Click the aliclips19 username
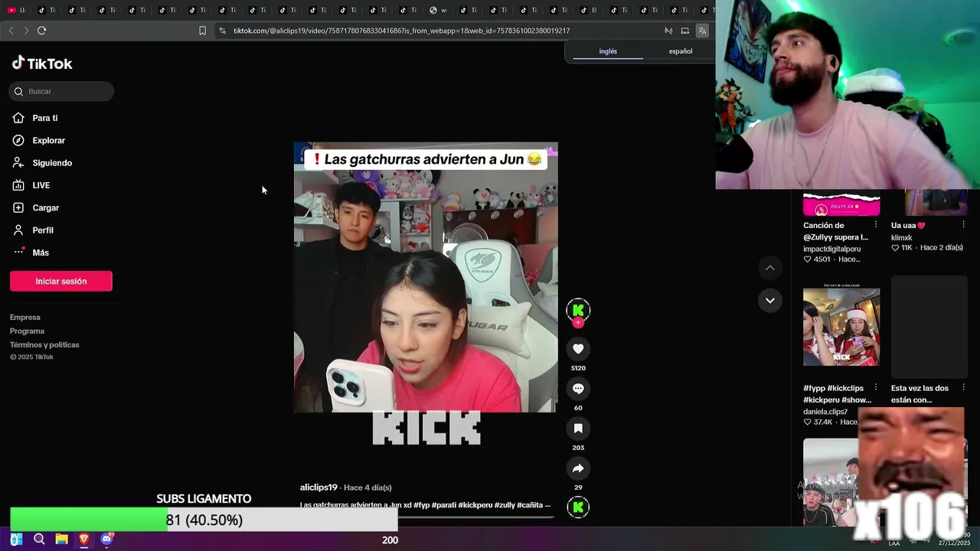Viewport: 980px width, 551px height. coord(318,487)
